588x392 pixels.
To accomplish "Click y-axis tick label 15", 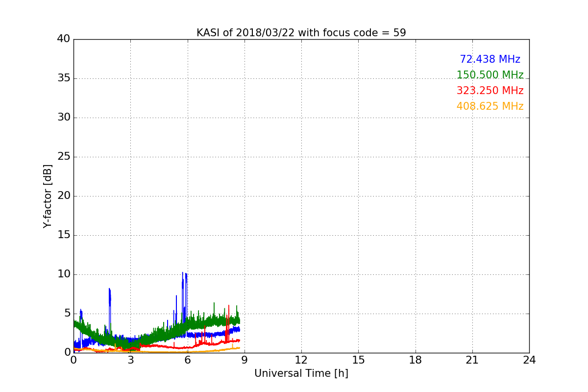I will (x=64, y=235).
